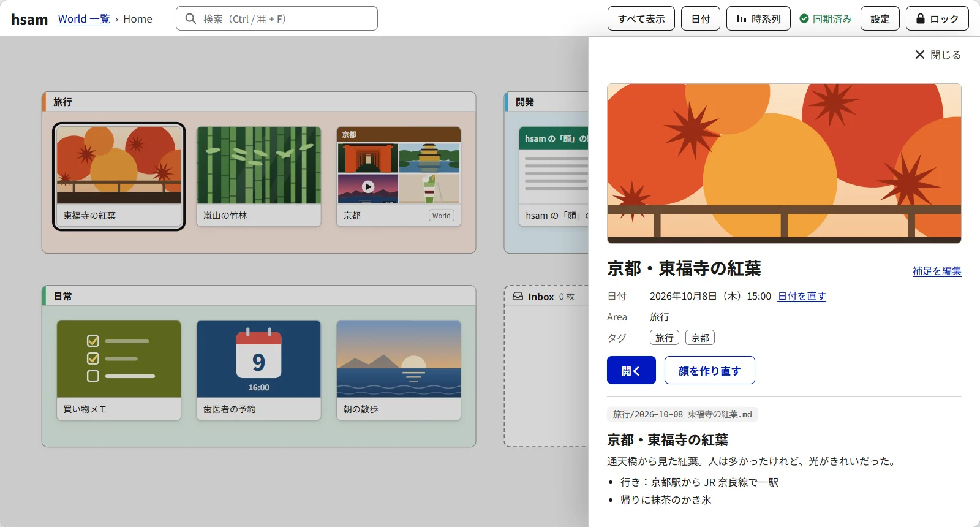This screenshot has width=980, height=527.
Task: Click the padlock icon in ロック
Action: pyautogui.click(x=920, y=19)
